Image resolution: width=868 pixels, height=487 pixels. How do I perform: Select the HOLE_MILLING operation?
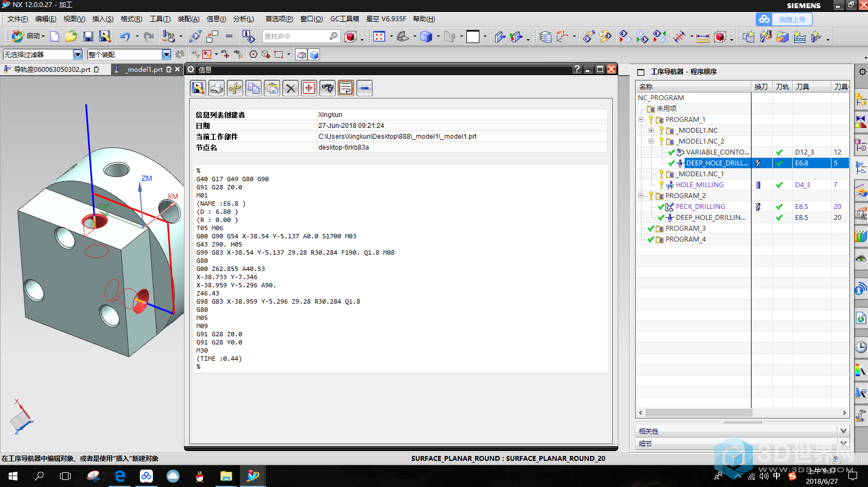(700, 185)
